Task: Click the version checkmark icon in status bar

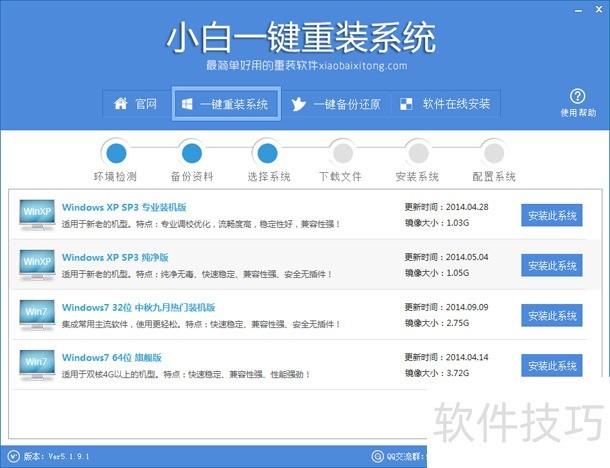Action: point(13,456)
